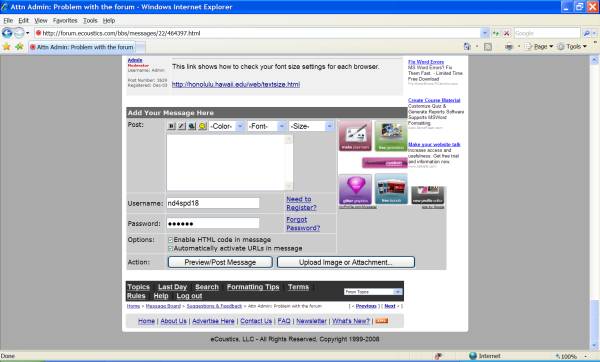Click the Add to Favorites star-plus icon
The width and height of the screenshot is (600, 362).
pos(19,47)
